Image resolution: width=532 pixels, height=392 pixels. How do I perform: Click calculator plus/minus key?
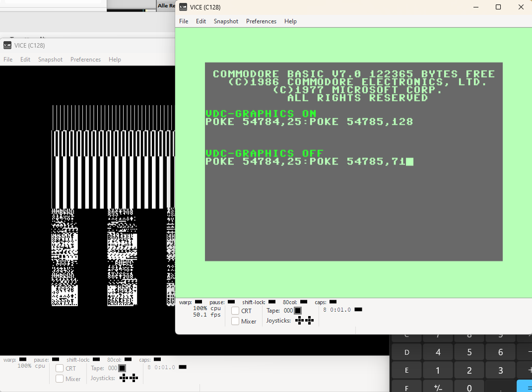click(438, 388)
